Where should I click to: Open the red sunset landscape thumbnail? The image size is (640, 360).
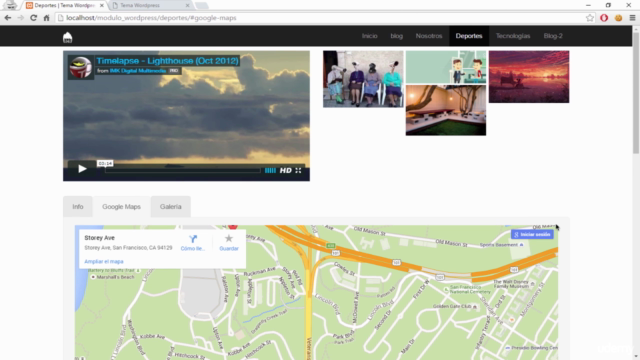click(529, 77)
